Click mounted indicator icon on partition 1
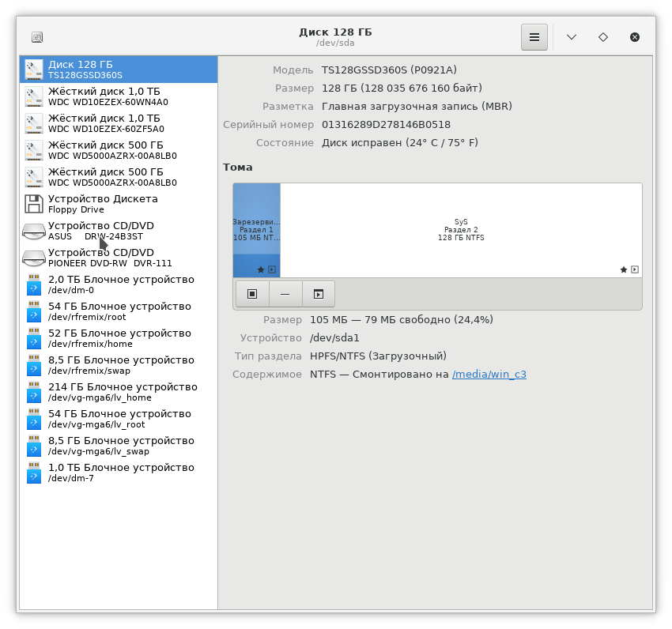The height and width of the screenshot is (629, 672). coord(272,269)
